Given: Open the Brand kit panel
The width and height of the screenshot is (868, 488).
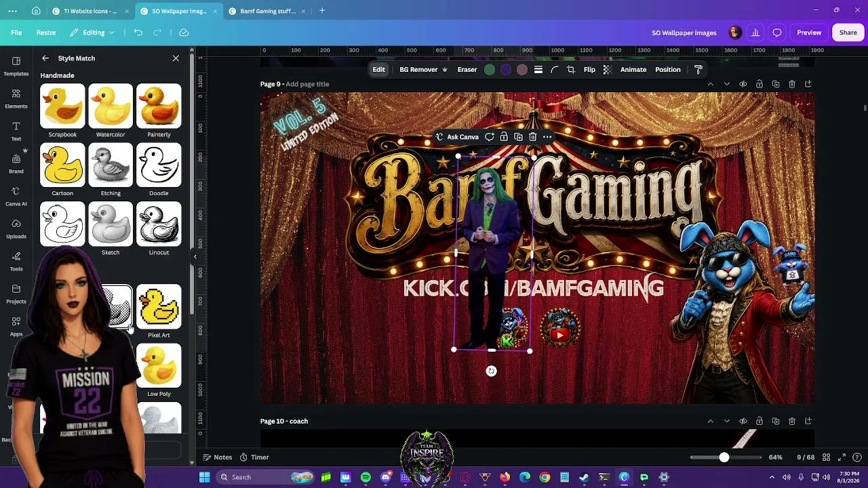Looking at the screenshot, I should pyautogui.click(x=16, y=163).
